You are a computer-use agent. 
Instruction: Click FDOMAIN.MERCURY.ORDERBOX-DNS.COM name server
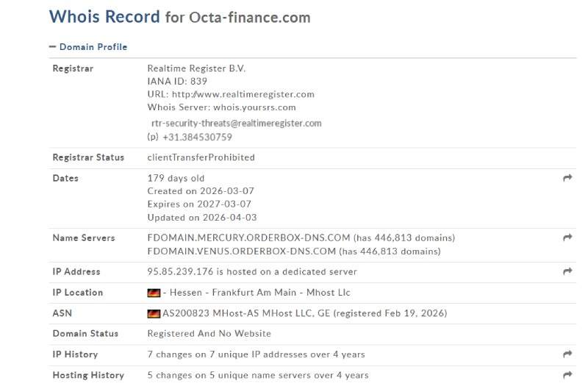pyautogui.click(x=248, y=238)
